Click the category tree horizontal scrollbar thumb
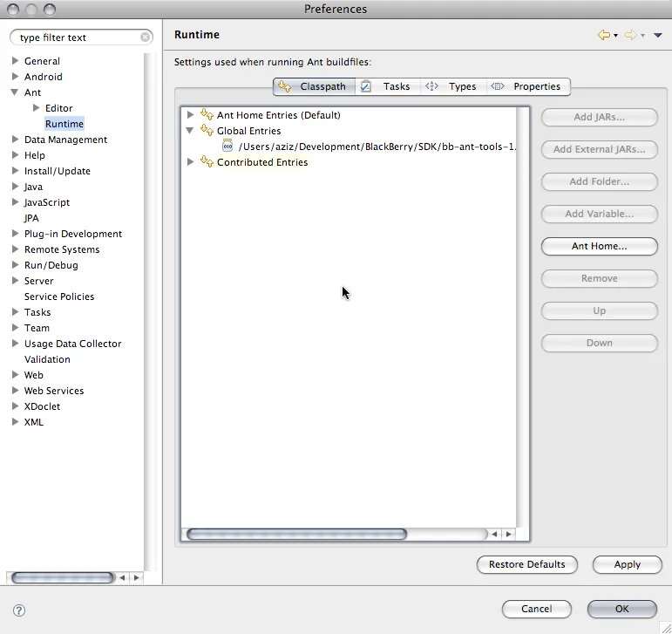 click(x=63, y=577)
